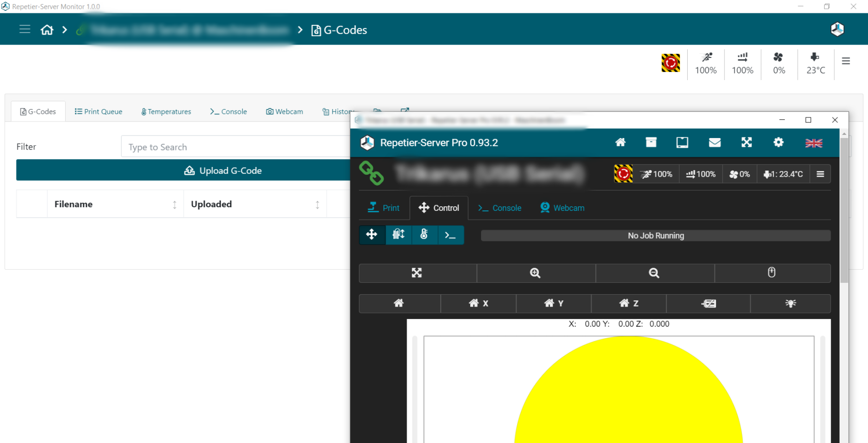The height and width of the screenshot is (443, 868).
Task: Open printer options menu in the Monitor toolbar
Action: click(x=846, y=61)
